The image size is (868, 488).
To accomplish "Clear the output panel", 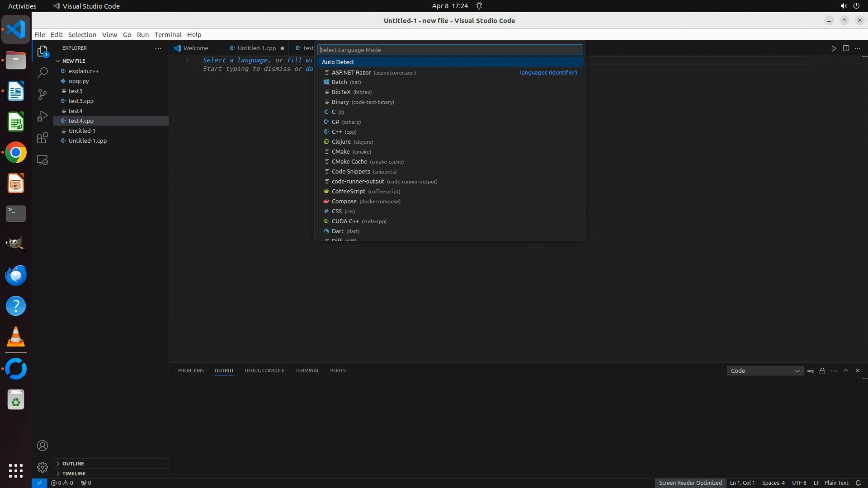I will click(x=811, y=371).
